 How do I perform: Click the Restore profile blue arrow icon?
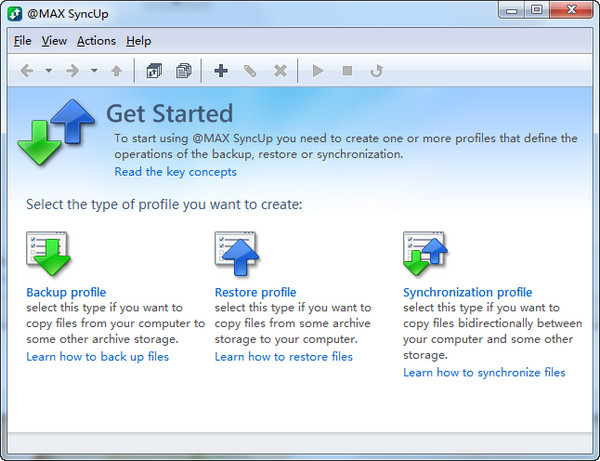click(237, 253)
